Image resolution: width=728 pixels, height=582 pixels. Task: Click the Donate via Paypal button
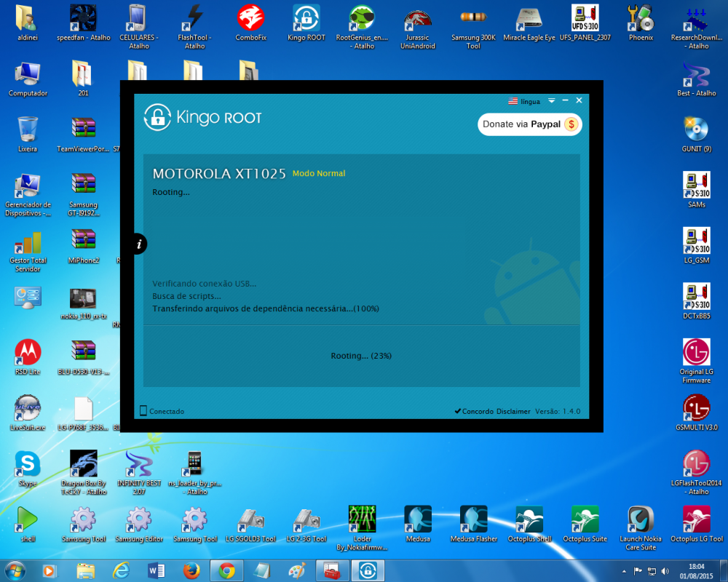pos(529,124)
